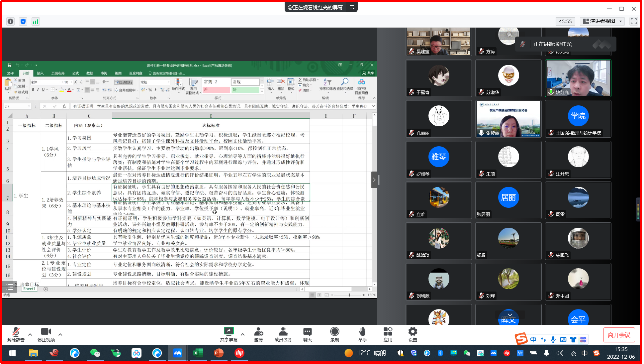Toggle full screen mode icon
This screenshot has width=644, height=364.
pos(633,21)
